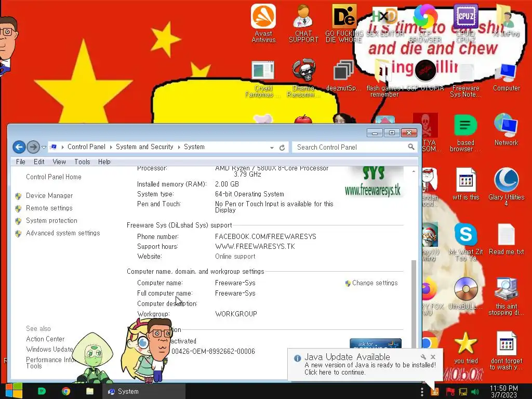Open Remote settings link
Image resolution: width=532 pixels, height=399 pixels.
click(x=49, y=208)
